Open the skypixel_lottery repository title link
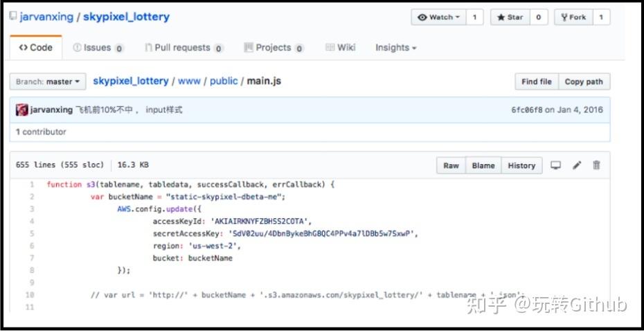The height and width of the screenshot is (331, 644). 126,17
